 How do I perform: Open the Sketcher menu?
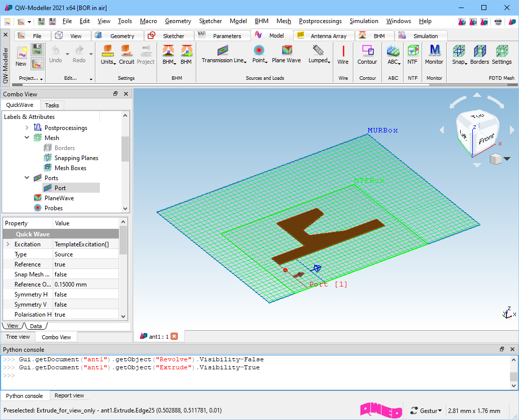[x=210, y=21]
